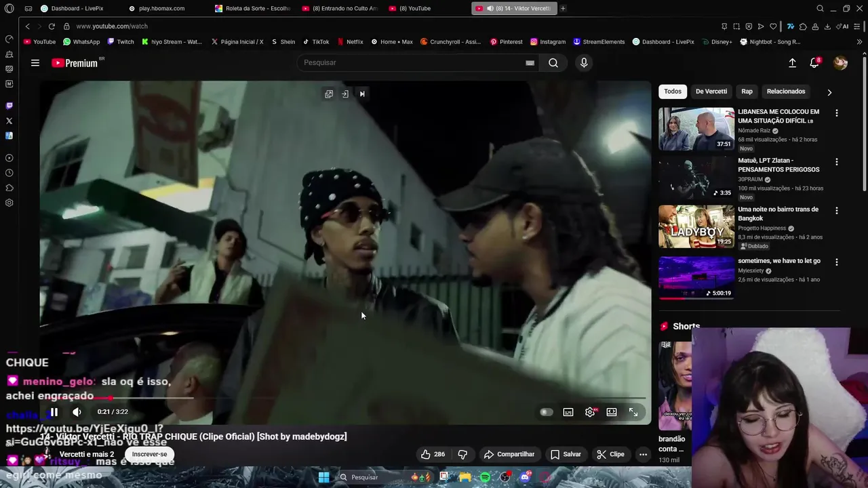Open a new browser tab
Image resolution: width=868 pixels, height=488 pixels.
click(x=563, y=8)
